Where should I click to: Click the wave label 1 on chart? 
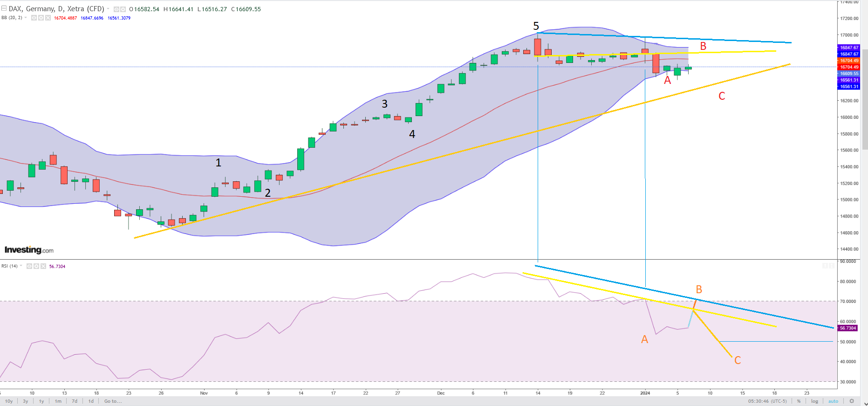point(218,163)
